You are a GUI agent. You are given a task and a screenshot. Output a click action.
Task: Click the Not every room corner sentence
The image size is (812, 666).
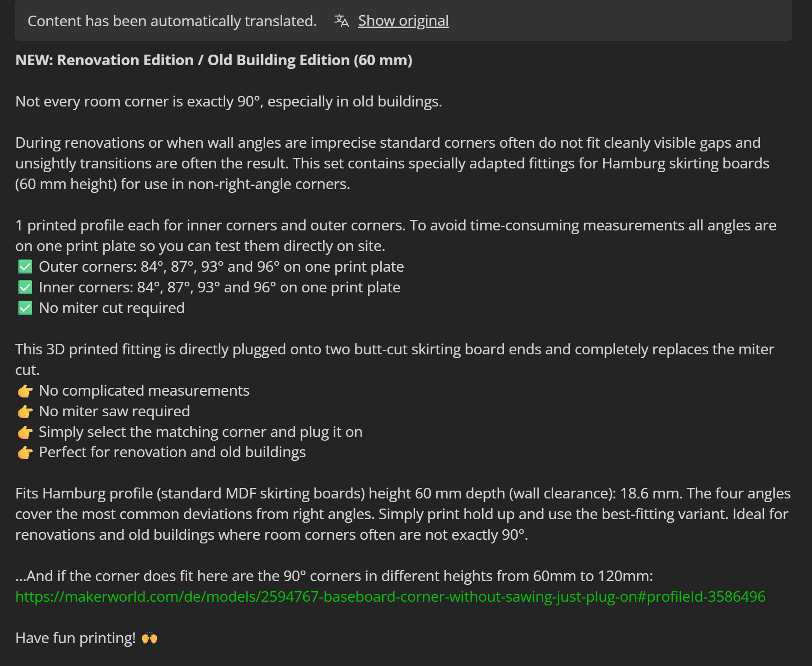click(228, 101)
